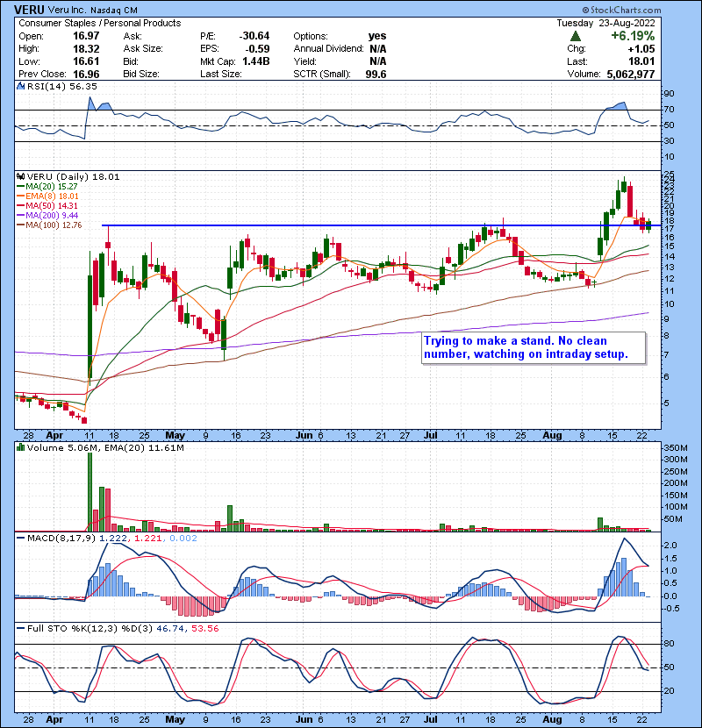This screenshot has height=728, width=702.
Task: Click the candlestick icon beside VERU (Daily)
Action: 20,176
